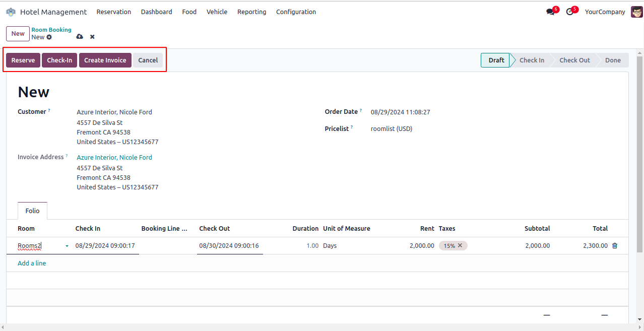Open the gear actions menu
This screenshot has height=331, width=644.
49,37
